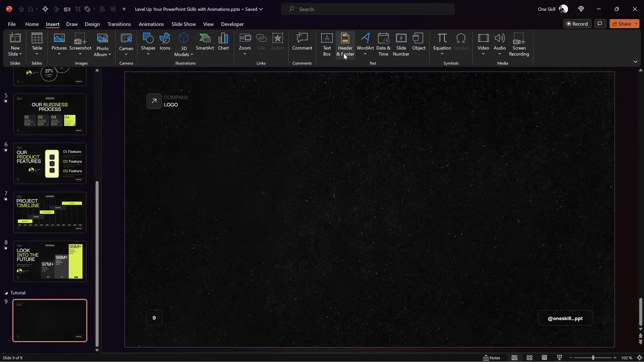Start Screen Recording
This screenshot has width=644, height=362.
519,45
